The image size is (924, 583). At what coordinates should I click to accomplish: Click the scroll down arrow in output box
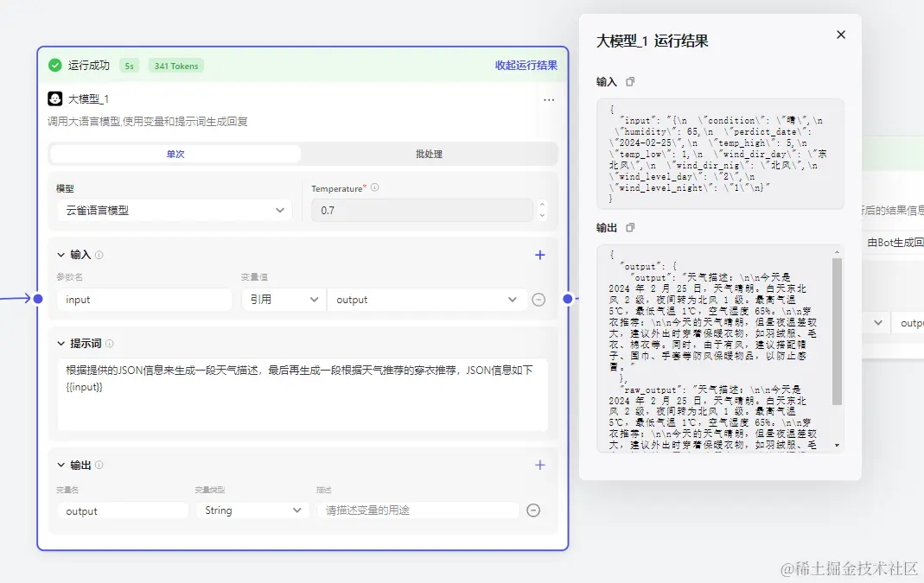coord(837,446)
